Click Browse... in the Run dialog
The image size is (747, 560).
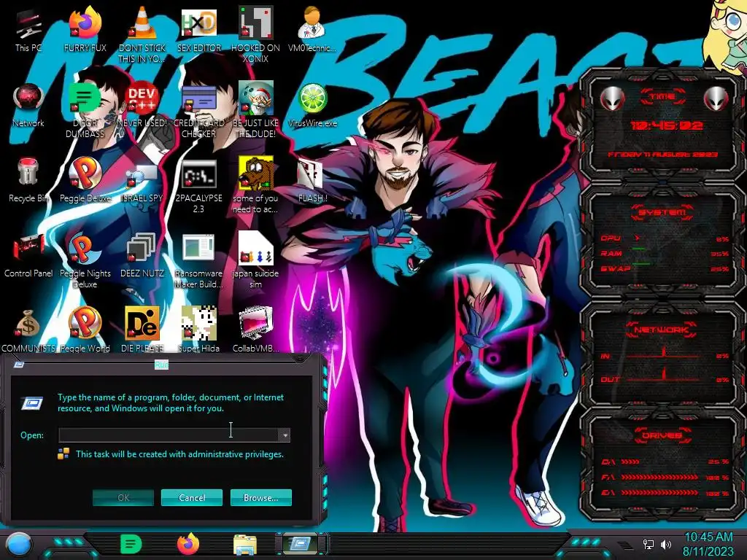pos(260,497)
